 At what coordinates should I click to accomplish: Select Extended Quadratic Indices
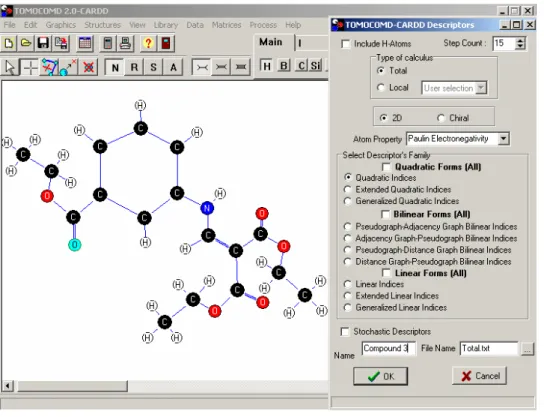pyautogui.click(x=348, y=189)
